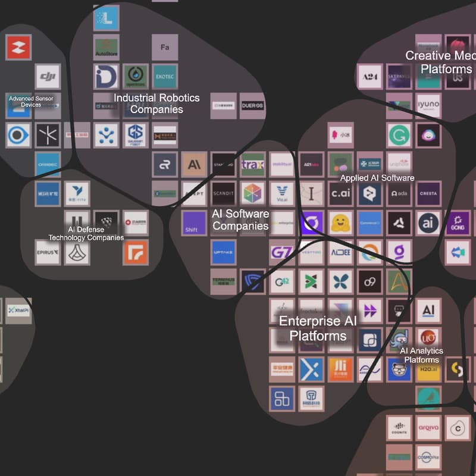Click the purple G7 logo tile
Screen dimensions: 476x476
coord(282,252)
